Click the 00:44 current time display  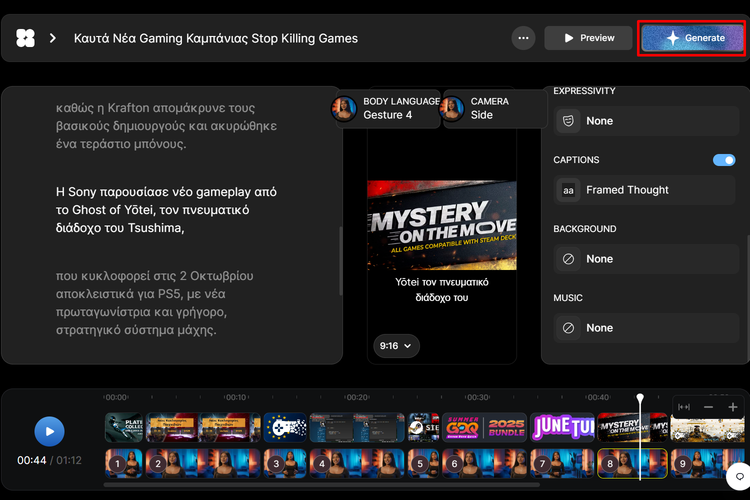click(32, 460)
